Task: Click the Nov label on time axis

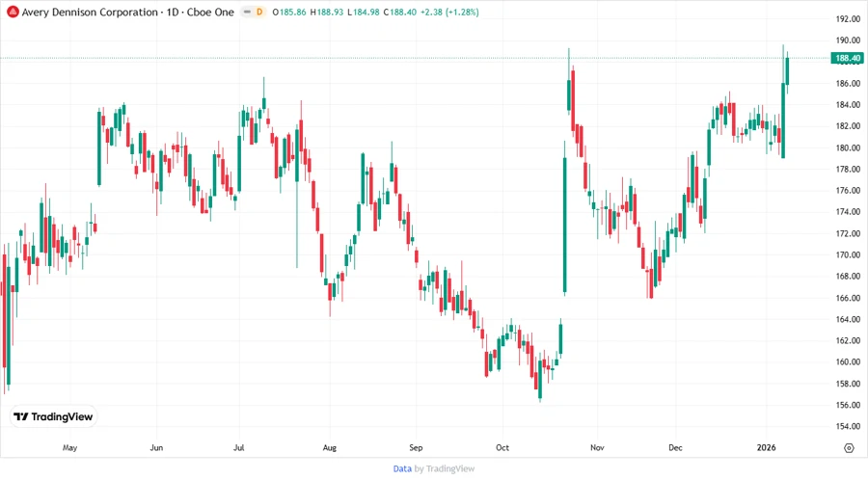Action: coord(597,447)
